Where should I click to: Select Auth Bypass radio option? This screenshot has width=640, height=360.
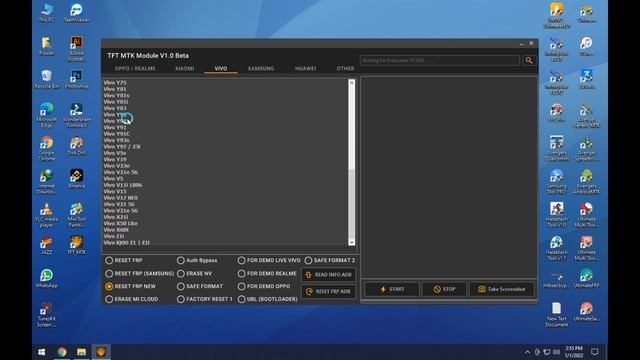197,260
